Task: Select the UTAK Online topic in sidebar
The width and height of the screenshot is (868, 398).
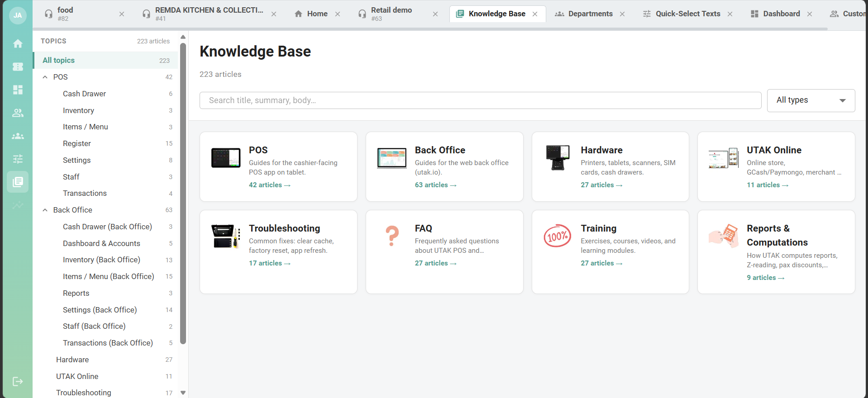Action: coord(106,376)
